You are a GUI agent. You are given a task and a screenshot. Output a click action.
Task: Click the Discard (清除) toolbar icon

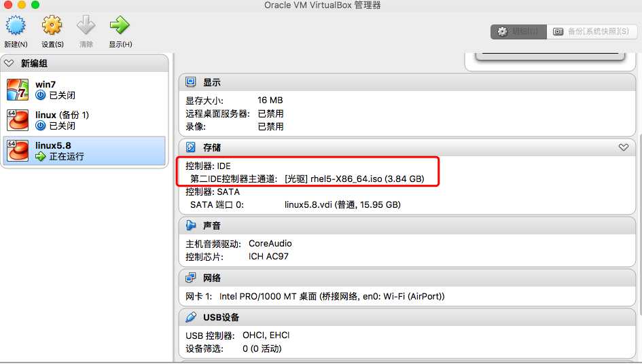(x=86, y=25)
